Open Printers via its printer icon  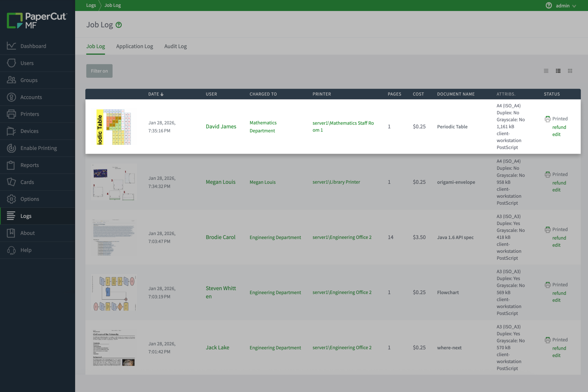pos(11,114)
